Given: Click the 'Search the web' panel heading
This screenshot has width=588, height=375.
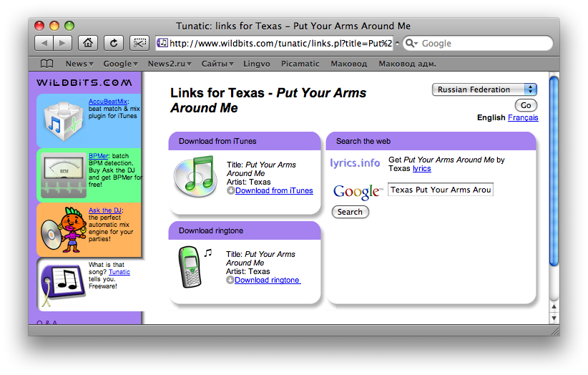Looking at the screenshot, I should pyautogui.click(x=363, y=141).
